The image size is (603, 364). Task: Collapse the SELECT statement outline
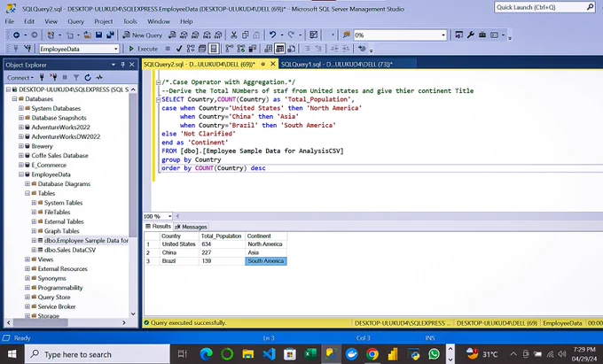point(158,99)
